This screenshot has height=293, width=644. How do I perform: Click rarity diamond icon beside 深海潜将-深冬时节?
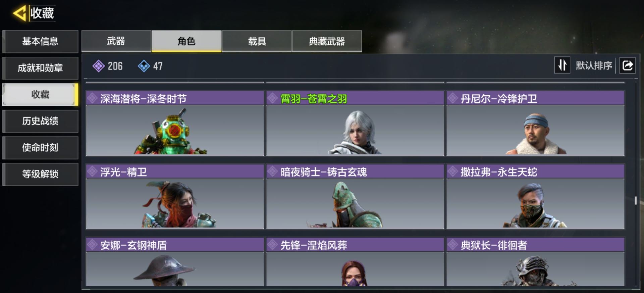point(92,98)
